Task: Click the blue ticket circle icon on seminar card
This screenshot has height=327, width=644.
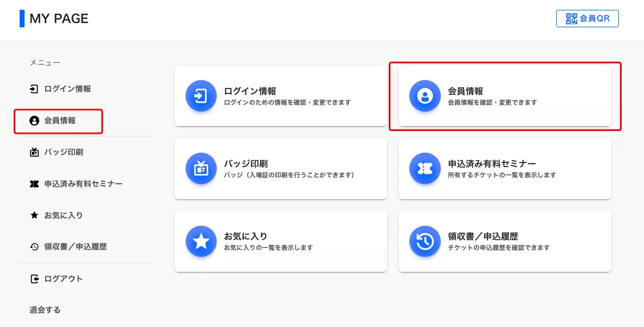Action: (425, 168)
